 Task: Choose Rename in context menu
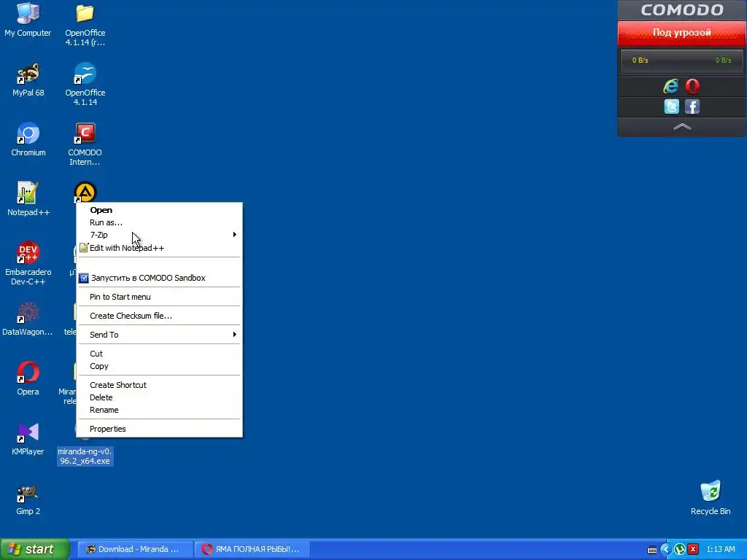160,410
